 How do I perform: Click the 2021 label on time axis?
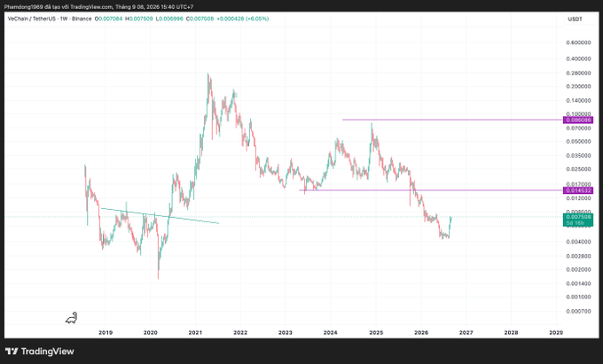[195, 332]
